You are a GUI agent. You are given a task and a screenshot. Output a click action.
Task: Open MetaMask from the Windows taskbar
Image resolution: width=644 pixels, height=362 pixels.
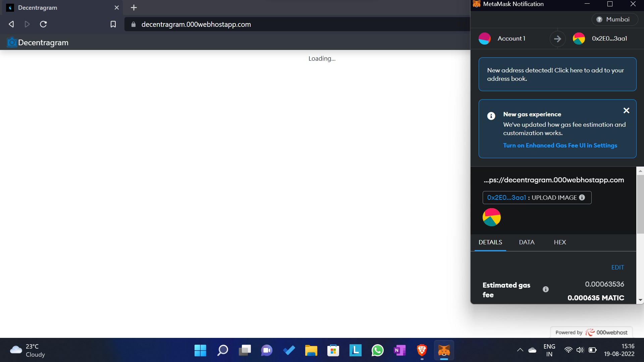[x=444, y=350]
